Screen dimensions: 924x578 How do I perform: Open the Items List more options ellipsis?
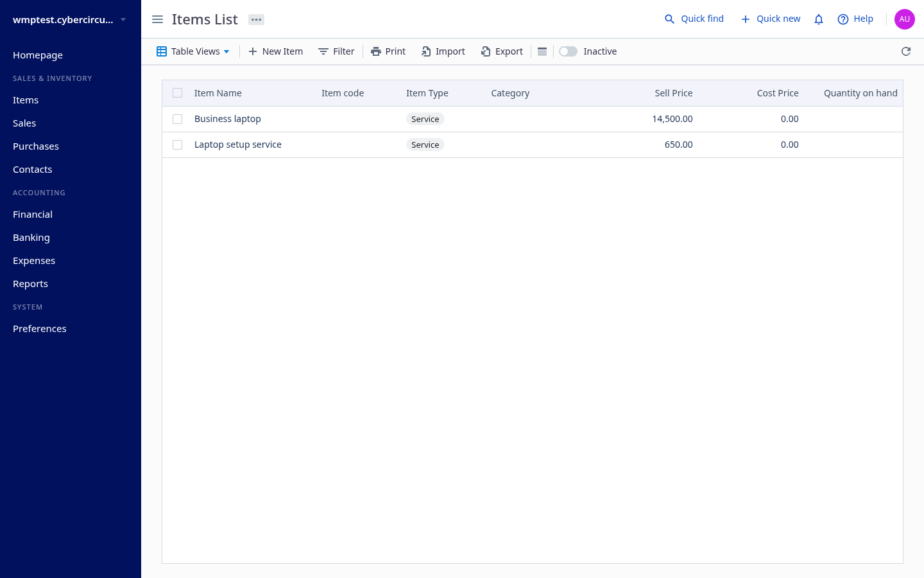click(x=256, y=19)
